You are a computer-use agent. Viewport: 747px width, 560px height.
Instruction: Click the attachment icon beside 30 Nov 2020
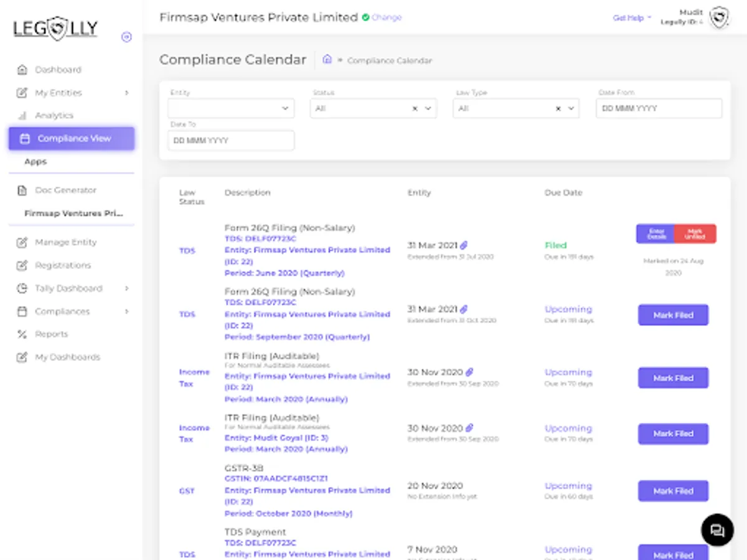click(469, 372)
